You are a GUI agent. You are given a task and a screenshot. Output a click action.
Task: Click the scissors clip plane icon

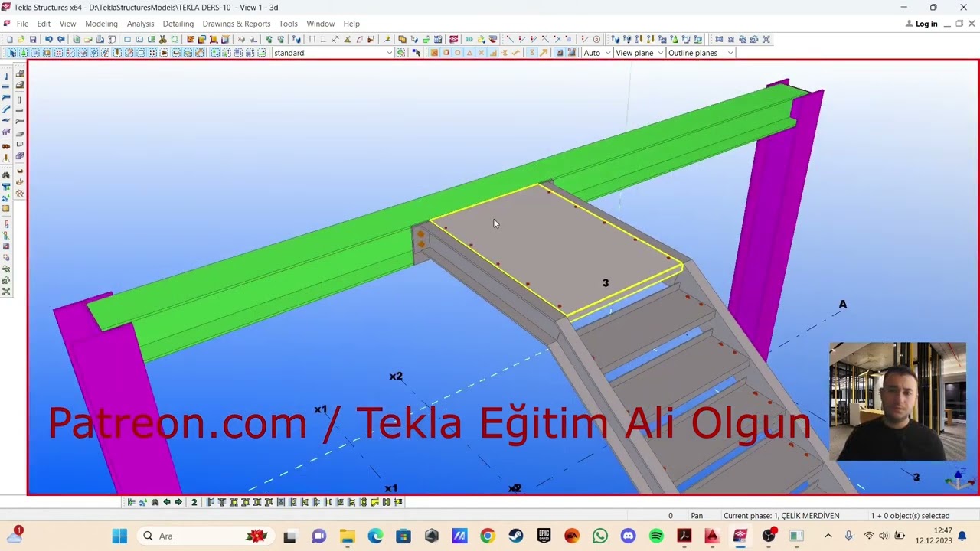pos(162,39)
